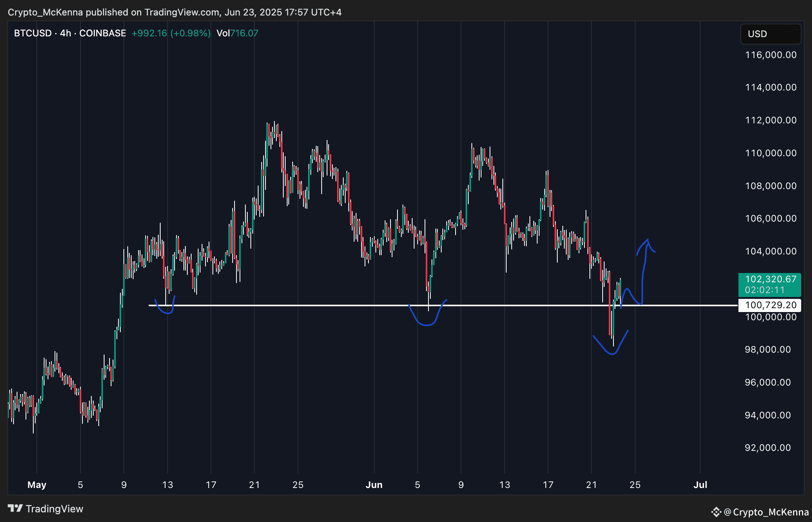Click the 100,729.20 horizontal line price label
The height and width of the screenshot is (522, 812).
(770, 305)
